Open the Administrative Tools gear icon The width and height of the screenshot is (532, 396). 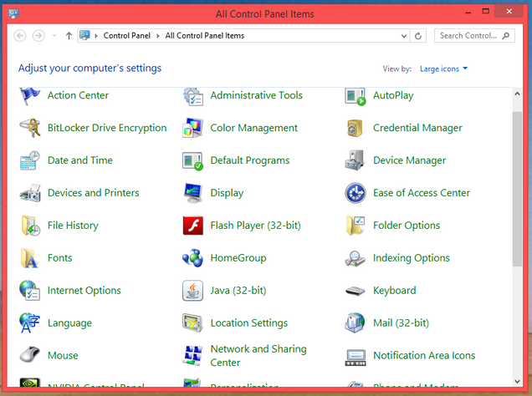(193, 97)
